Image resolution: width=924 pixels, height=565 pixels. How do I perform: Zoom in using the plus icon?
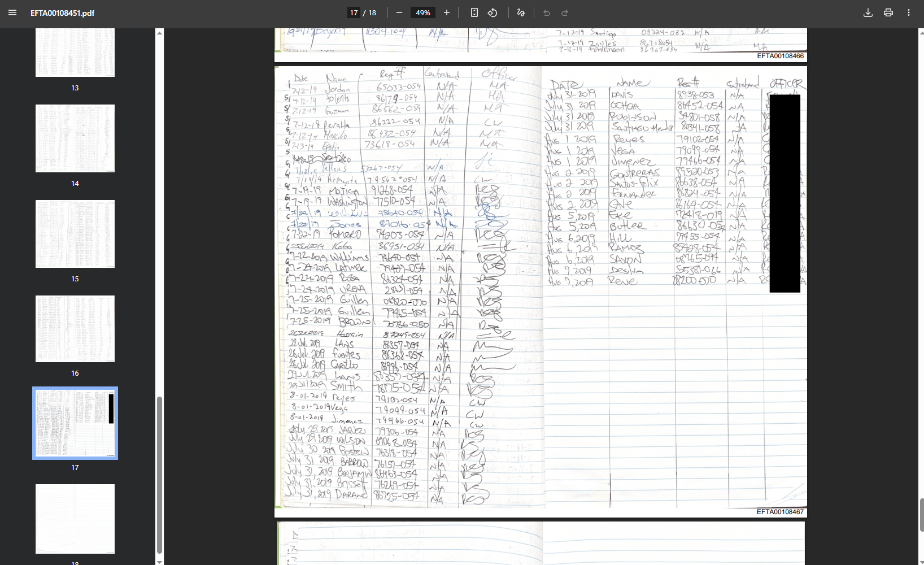click(x=447, y=12)
